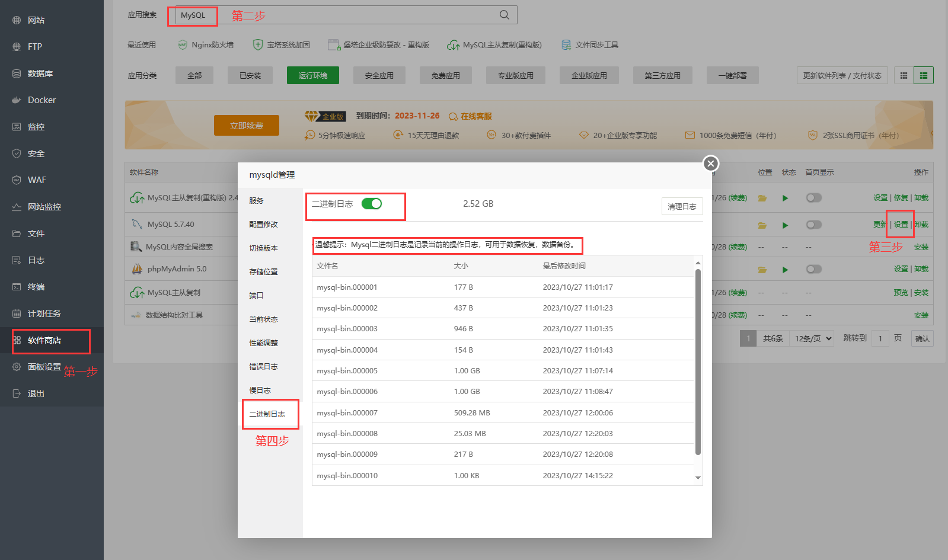Click the MySQL application search field
948x560 pixels.
pyautogui.click(x=346, y=15)
